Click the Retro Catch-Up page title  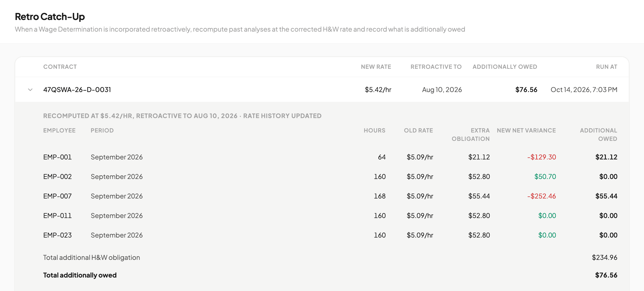click(x=50, y=17)
